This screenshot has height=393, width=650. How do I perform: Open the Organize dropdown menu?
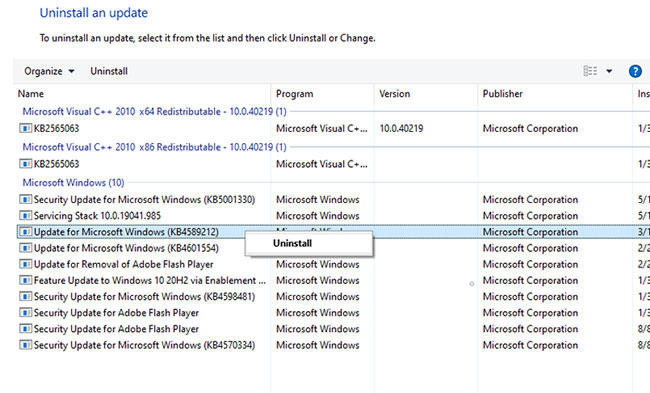[x=49, y=71]
